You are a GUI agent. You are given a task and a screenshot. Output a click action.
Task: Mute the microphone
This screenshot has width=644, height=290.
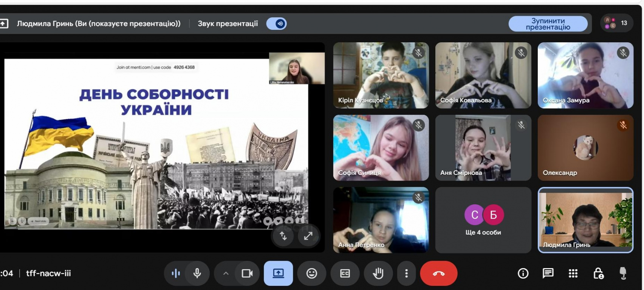(x=197, y=273)
